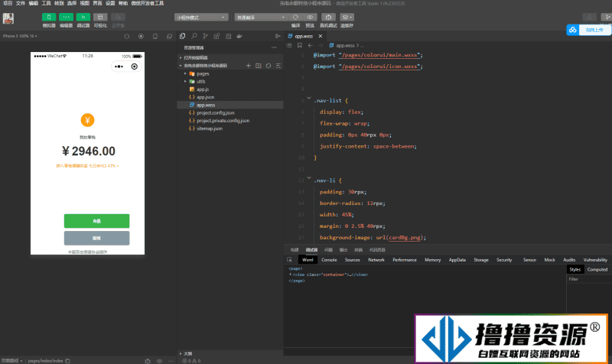Screen dimensions: 612x364
Task: Collapse all folders in explorer
Action: [x=278, y=66]
